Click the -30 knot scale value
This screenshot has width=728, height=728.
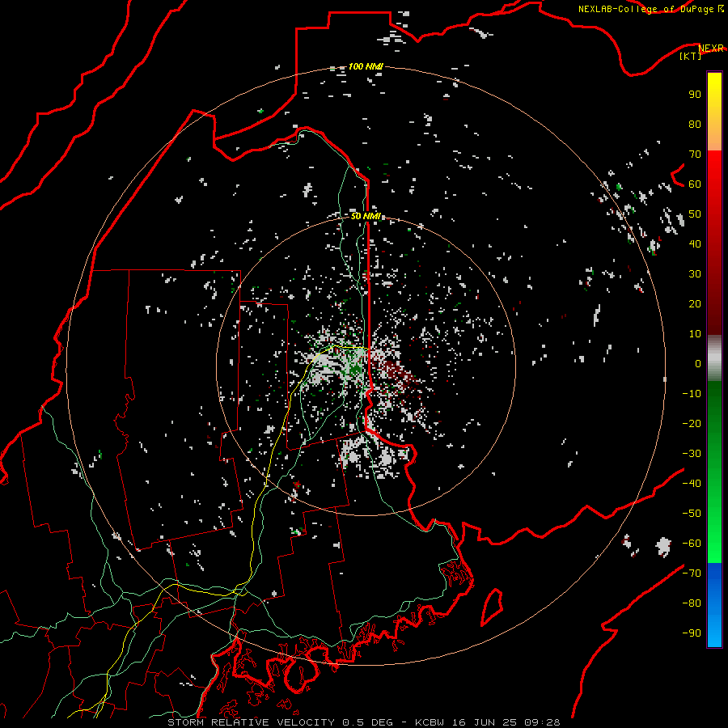692,454
